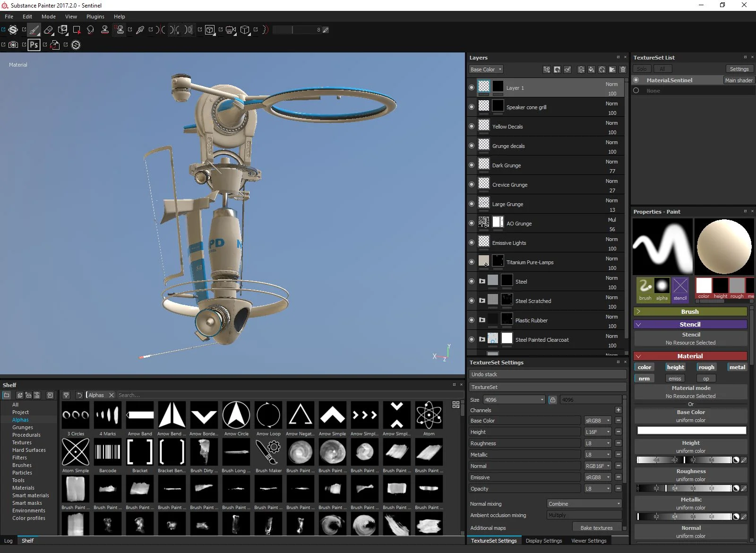The image size is (756, 553).
Task: Open the Iray render camera icon
Action: (x=13, y=45)
